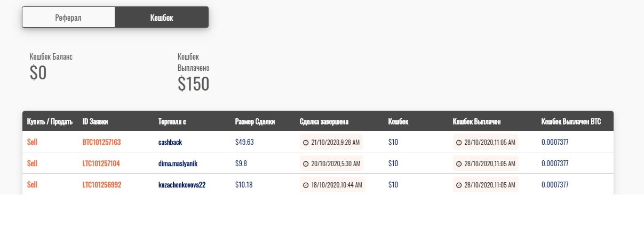Image resolution: width=644 pixels, height=245 pixels.
Task: Click the $150 Кешбек Выплачено amount
Action: click(193, 84)
